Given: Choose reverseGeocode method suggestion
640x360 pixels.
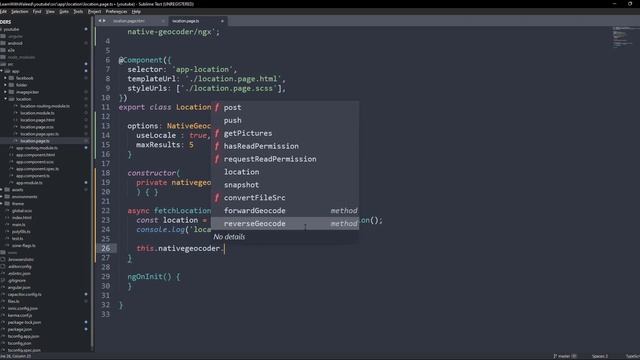Looking at the screenshot, I should [x=285, y=224].
